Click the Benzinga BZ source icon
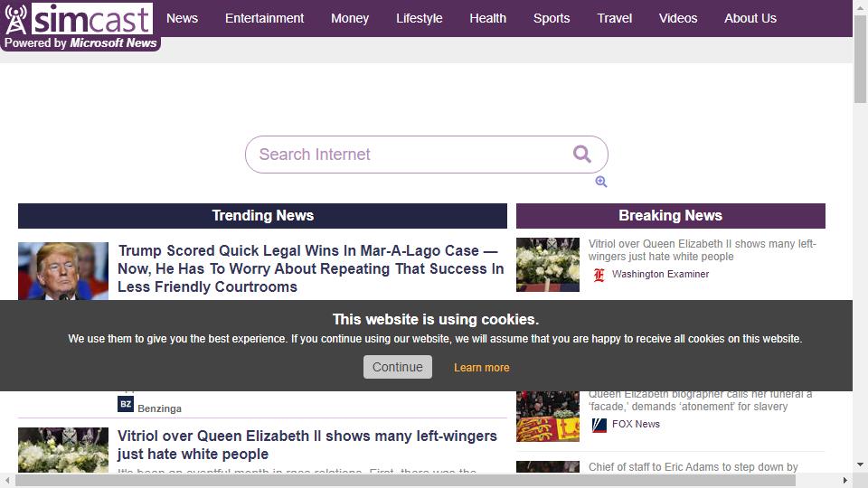This screenshot has height=488, width=868. pyautogui.click(x=126, y=404)
